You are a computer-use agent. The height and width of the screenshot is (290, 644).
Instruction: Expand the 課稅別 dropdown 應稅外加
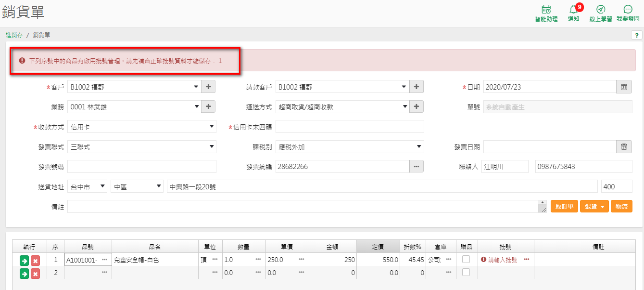[419, 146]
